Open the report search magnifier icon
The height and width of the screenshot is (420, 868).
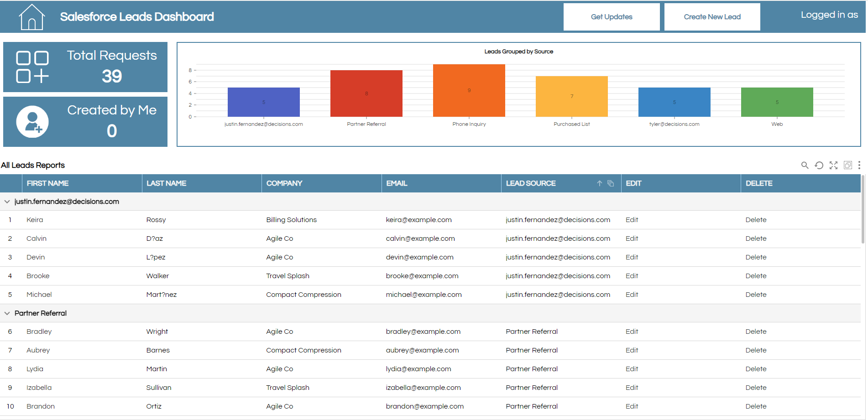805,165
